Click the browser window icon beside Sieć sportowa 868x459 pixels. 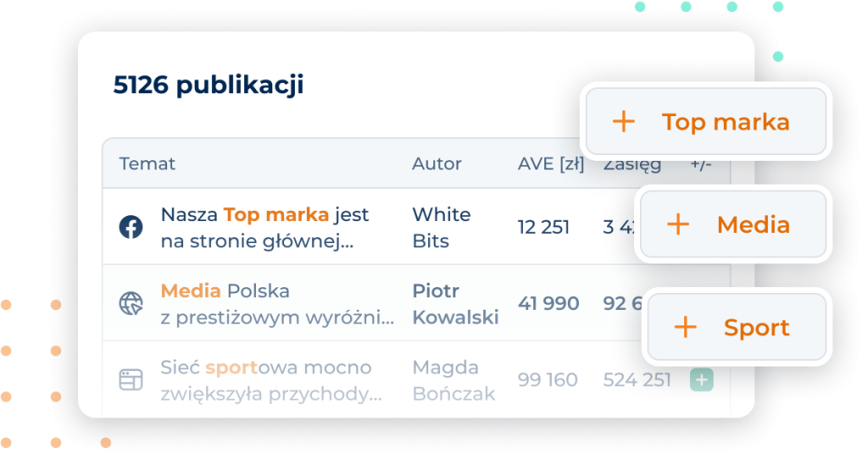pos(131,379)
